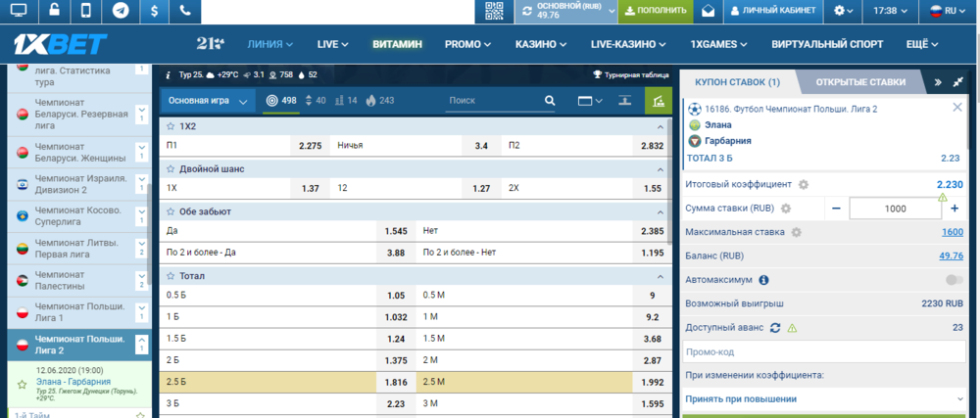Screen dimensions: 980x418
Task: Favorite the Двойной шанс market star
Action: coord(170,169)
